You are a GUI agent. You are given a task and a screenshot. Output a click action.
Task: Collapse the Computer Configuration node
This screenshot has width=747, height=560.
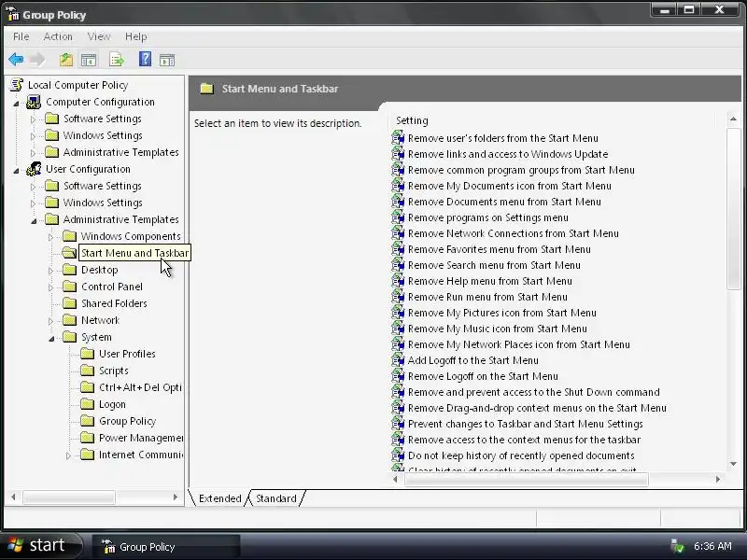(17, 103)
